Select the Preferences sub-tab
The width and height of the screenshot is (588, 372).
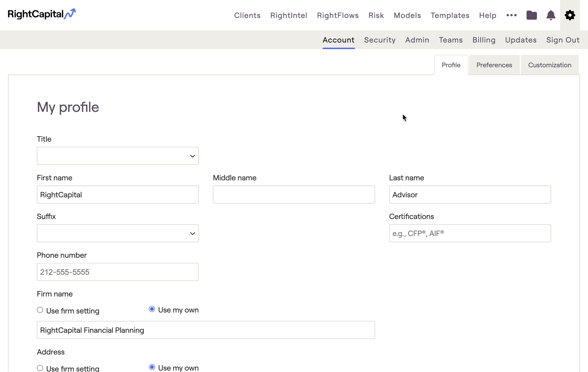494,65
